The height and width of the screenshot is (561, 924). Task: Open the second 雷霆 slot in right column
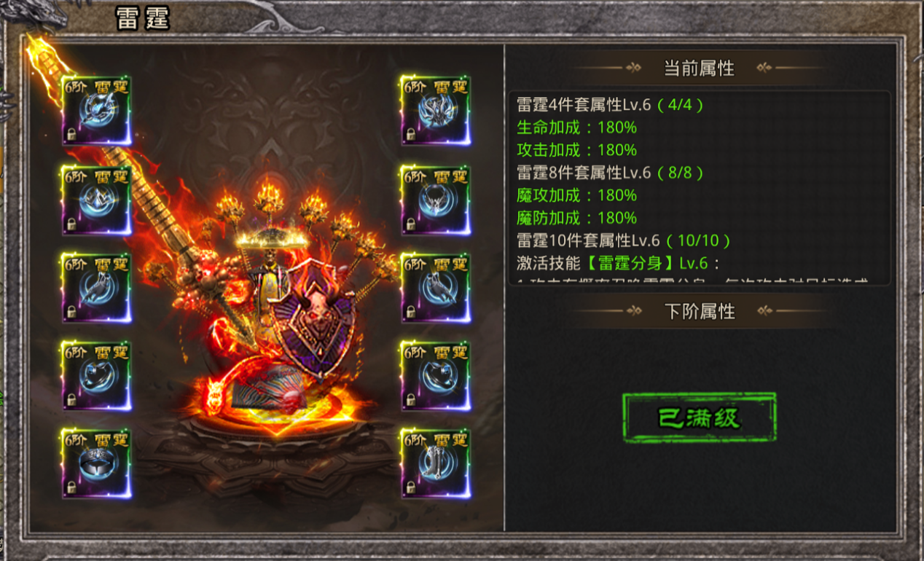pyautogui.click(x=436, y=200)
